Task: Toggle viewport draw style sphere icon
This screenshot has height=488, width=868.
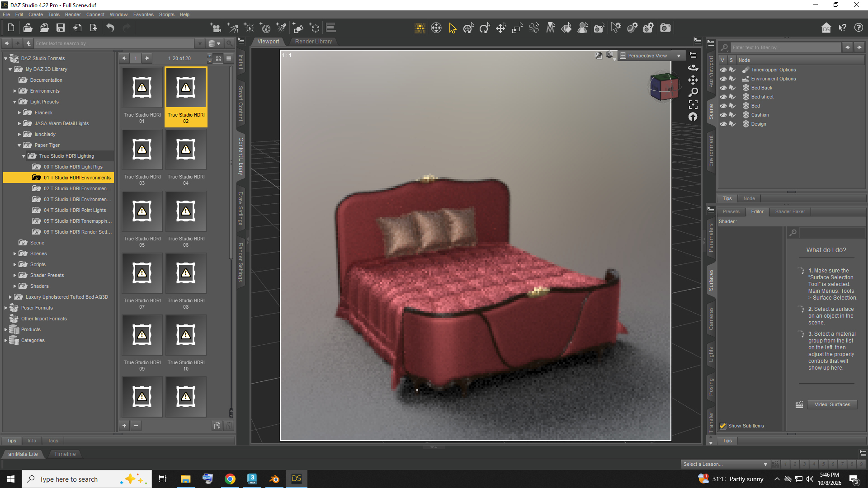Action: pos(610,56)
